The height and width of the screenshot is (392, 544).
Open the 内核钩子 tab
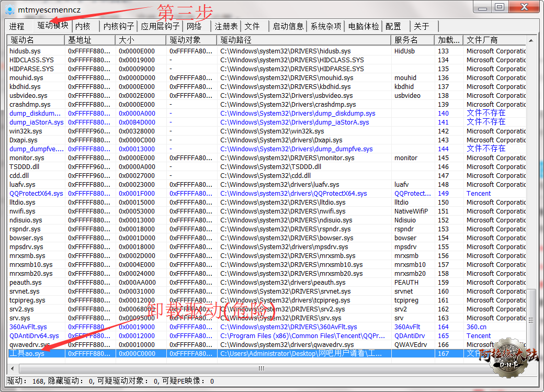pos(118,26)
